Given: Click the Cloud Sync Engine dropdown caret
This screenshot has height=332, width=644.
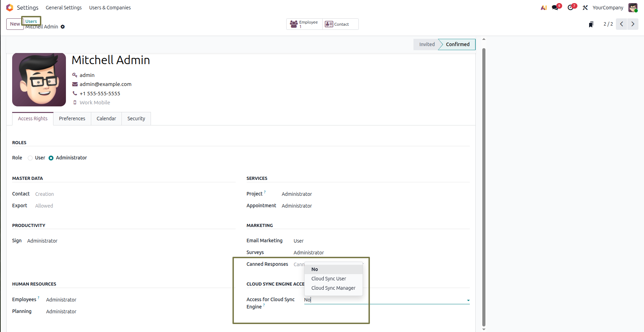Looking at the screenshot, I should point(468,300).
